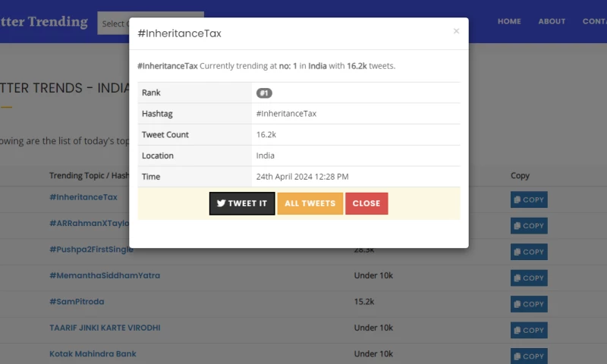Viewport: 607px width, 364px height.
Task: Copy the #ARRahmanXTaylor trend
Action: click(x=529, y=225)
